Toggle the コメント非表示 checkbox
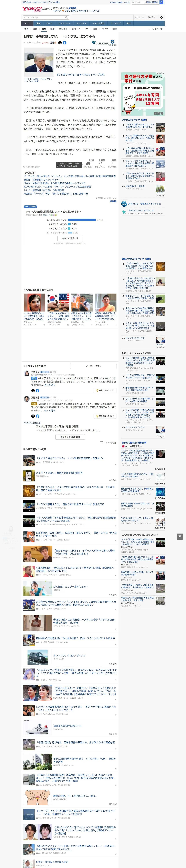This screenshot has width=186, height=868. 102,443
